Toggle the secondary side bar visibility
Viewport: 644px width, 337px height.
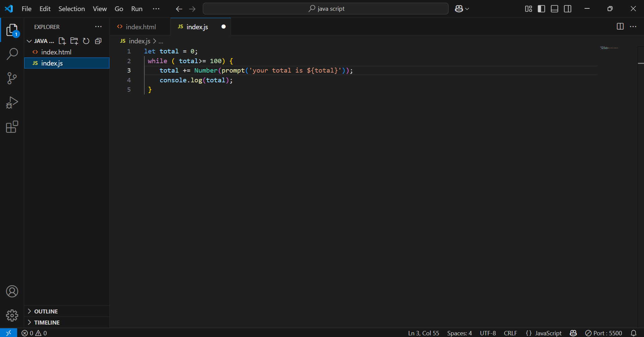tap(567, 9)
